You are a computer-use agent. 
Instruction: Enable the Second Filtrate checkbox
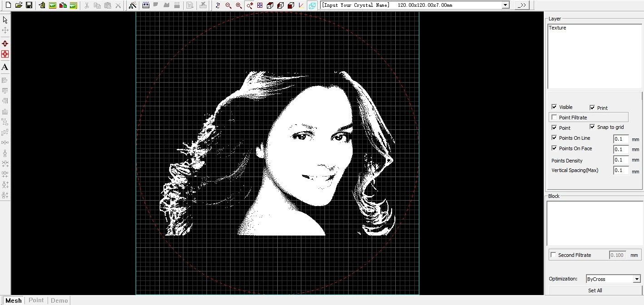pos(553,255)
